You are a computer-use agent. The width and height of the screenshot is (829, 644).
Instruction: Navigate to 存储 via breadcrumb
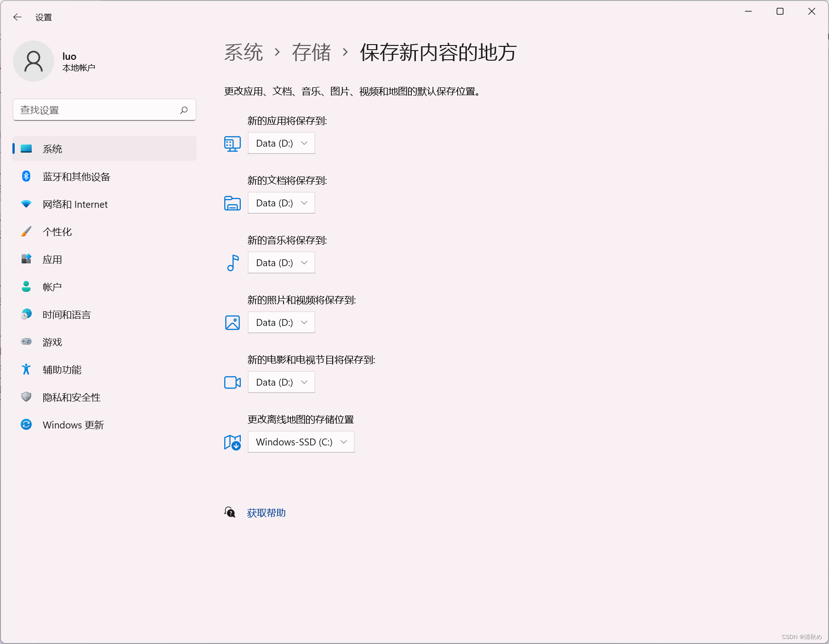pos(312,52)
